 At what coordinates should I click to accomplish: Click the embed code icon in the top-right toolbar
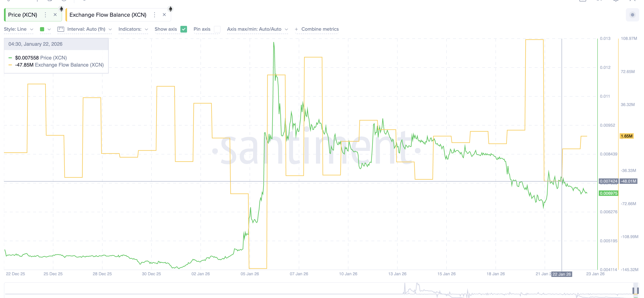(x=599, y=1)
